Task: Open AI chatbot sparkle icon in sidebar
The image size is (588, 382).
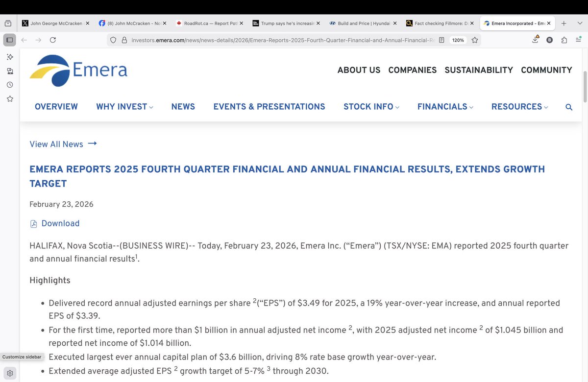Action: (9, 57)
